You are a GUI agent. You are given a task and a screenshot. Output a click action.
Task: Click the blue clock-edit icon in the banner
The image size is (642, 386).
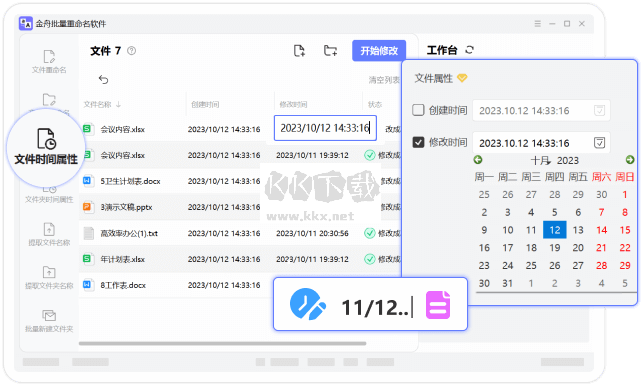click(x=307, y=304)
